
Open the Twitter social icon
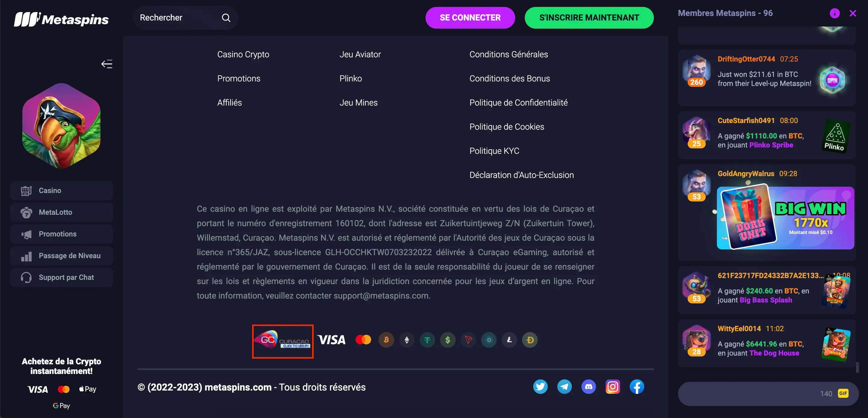540,387
